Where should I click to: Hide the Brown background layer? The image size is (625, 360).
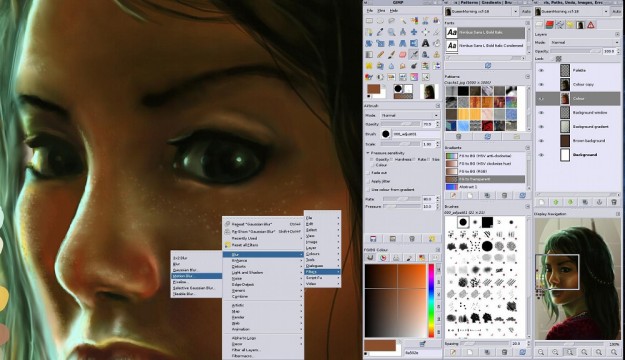(x=541, y=141)
